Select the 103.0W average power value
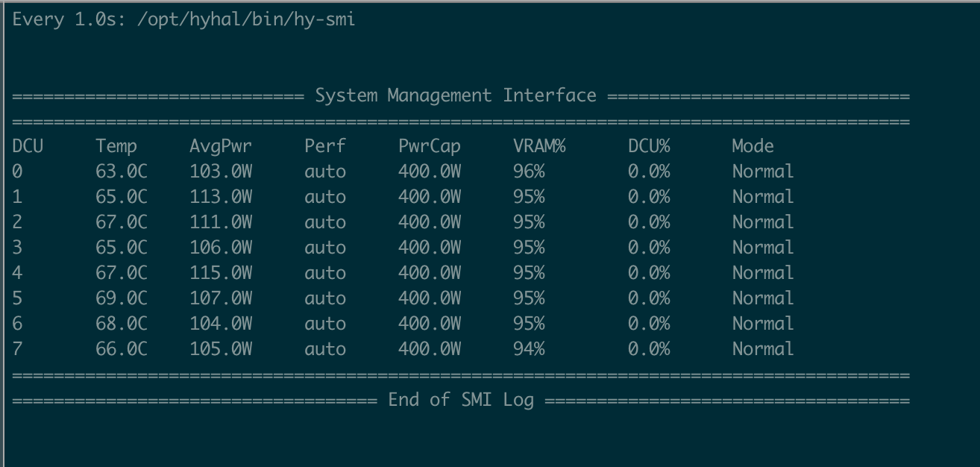The image size is (980, 467). pos(221,172)
